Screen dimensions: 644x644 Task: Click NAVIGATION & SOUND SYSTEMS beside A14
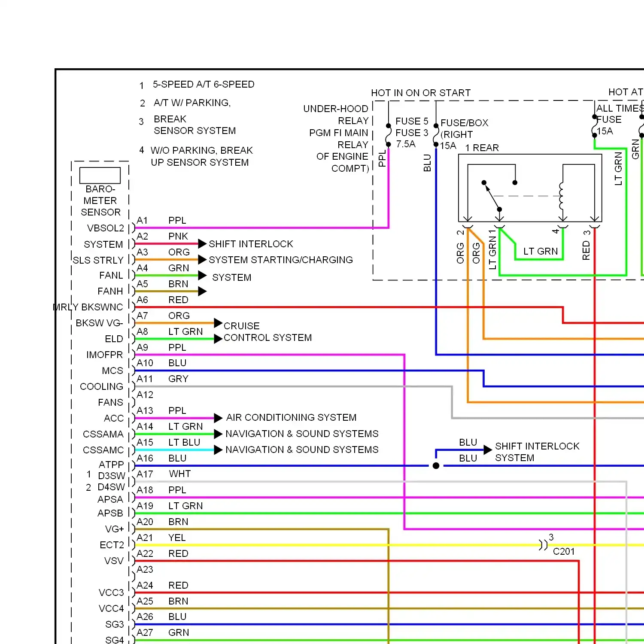tap(302, 434)
